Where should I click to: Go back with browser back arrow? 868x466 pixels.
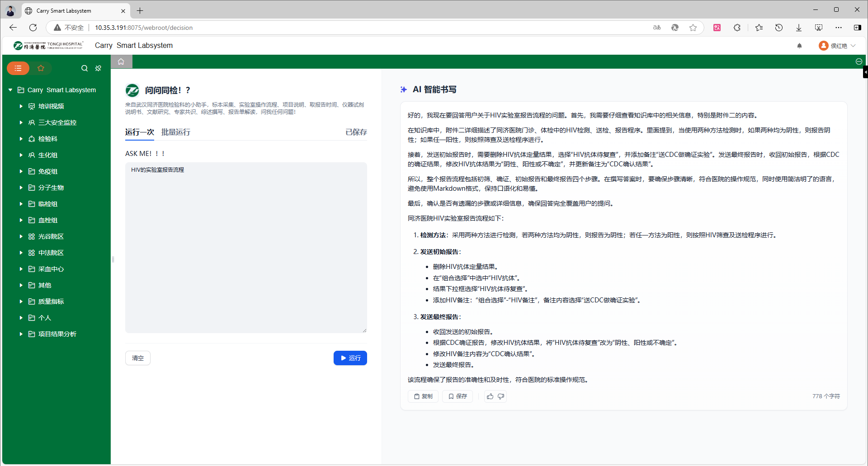coord(13,28)
